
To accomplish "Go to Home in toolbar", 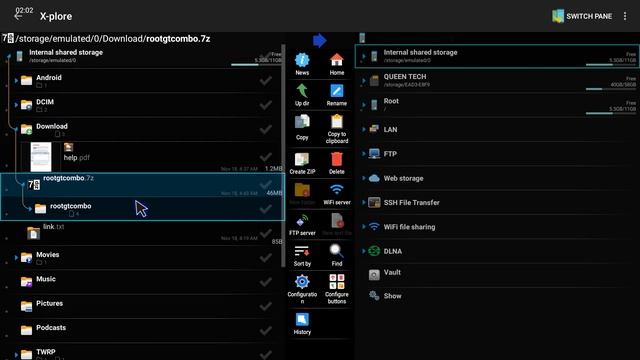I will tap(337, 60).
